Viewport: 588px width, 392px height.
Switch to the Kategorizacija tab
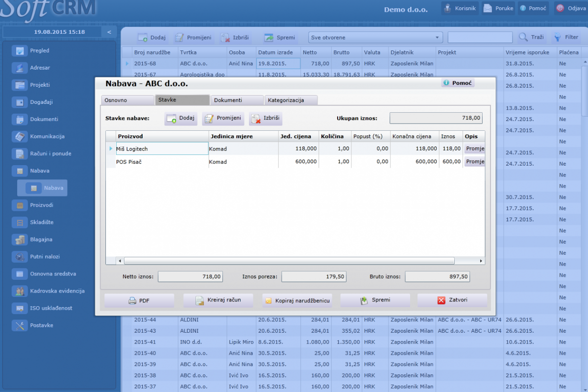pos(291,100)
